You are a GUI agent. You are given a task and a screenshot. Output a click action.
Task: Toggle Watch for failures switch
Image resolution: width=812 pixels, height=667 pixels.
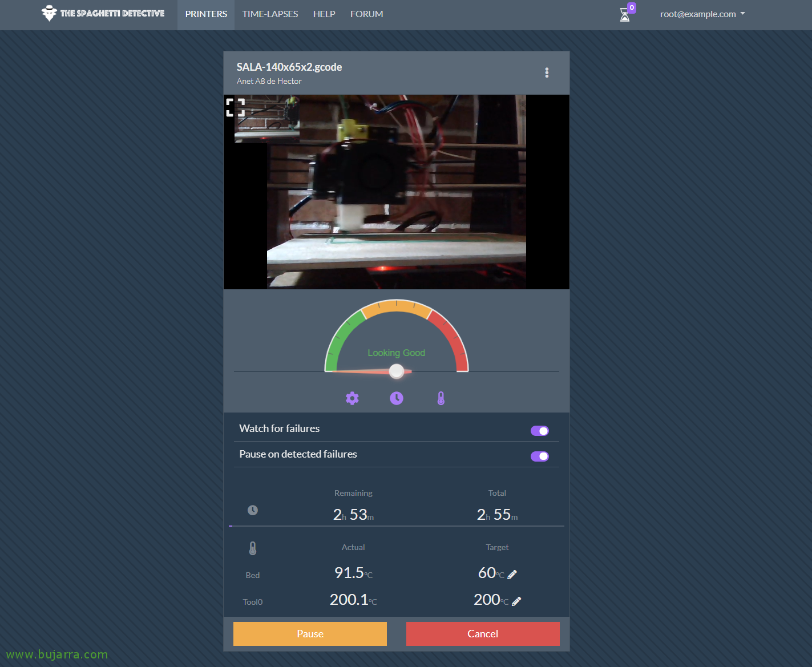[539, 431]
